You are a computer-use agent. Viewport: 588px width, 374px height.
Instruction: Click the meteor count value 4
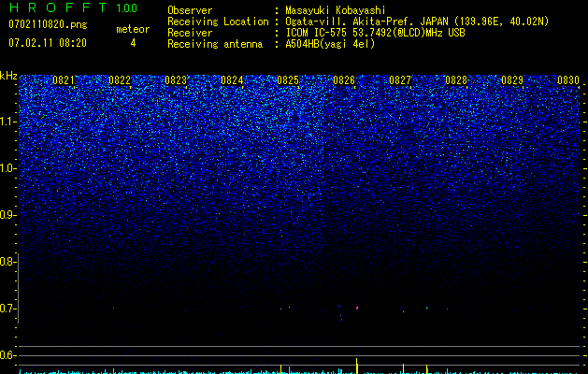(x=133, y=43)
